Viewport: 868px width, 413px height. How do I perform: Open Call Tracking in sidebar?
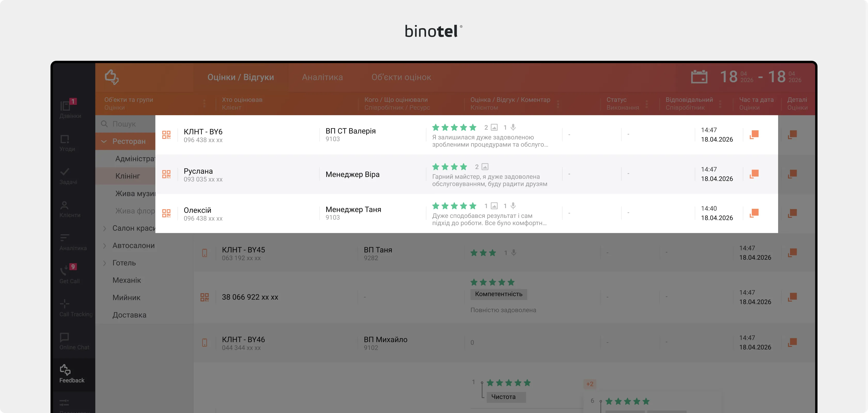(75, 308)
